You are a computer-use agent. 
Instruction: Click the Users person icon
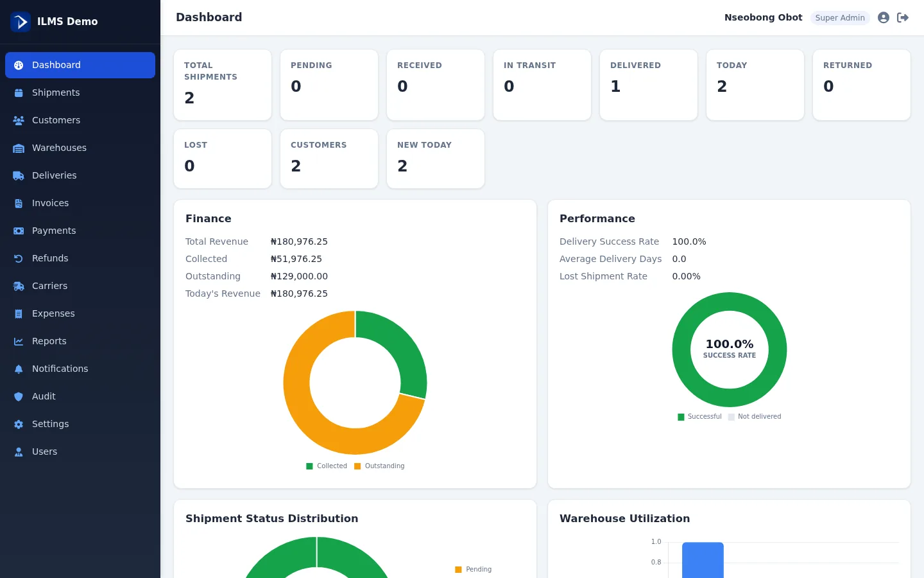click(19, 451)
